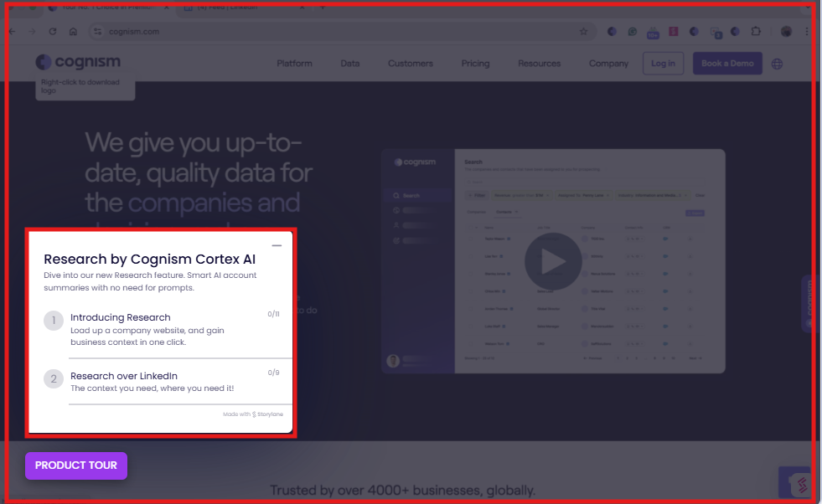Select Pricing in the navigation bar

coord(475,63)
